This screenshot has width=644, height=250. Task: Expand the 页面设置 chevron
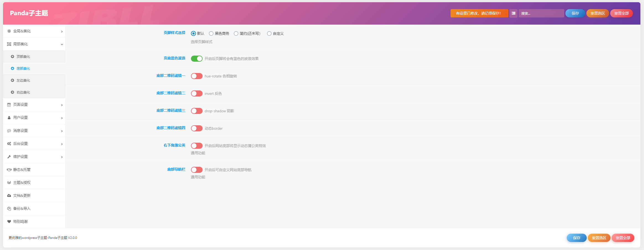coord(62,105)
